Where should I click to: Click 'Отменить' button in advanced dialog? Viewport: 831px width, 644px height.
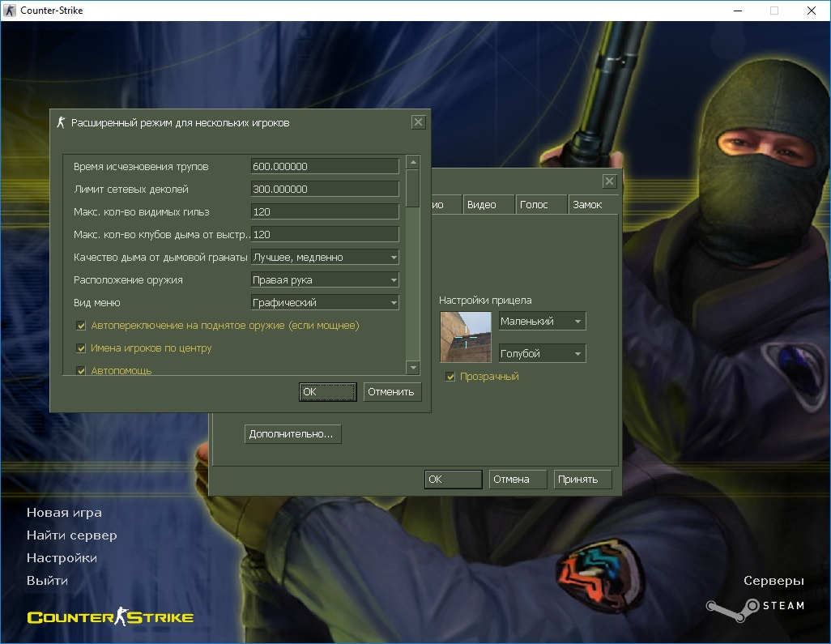tap(392, 392)
